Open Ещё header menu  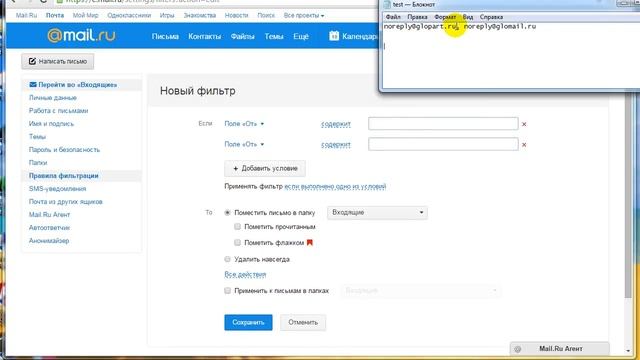301,36
